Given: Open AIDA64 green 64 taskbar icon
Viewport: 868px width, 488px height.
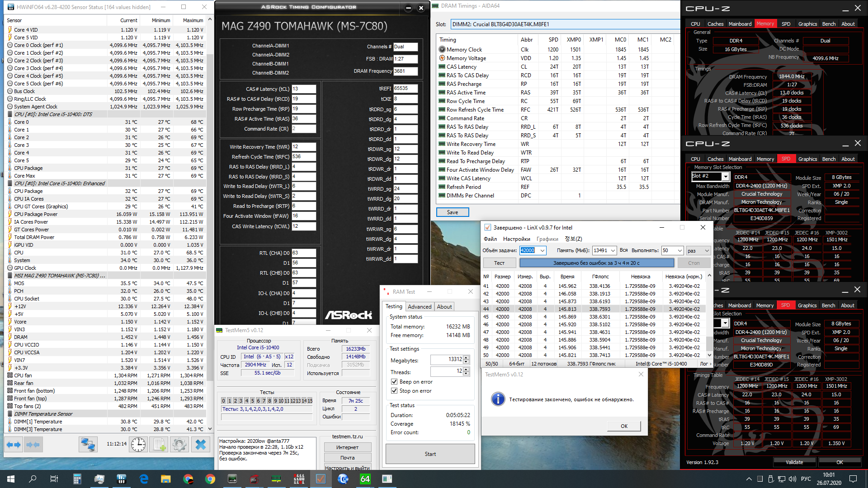Looking at the screenshot, I should pyautogui.click(x=365, y=479).
